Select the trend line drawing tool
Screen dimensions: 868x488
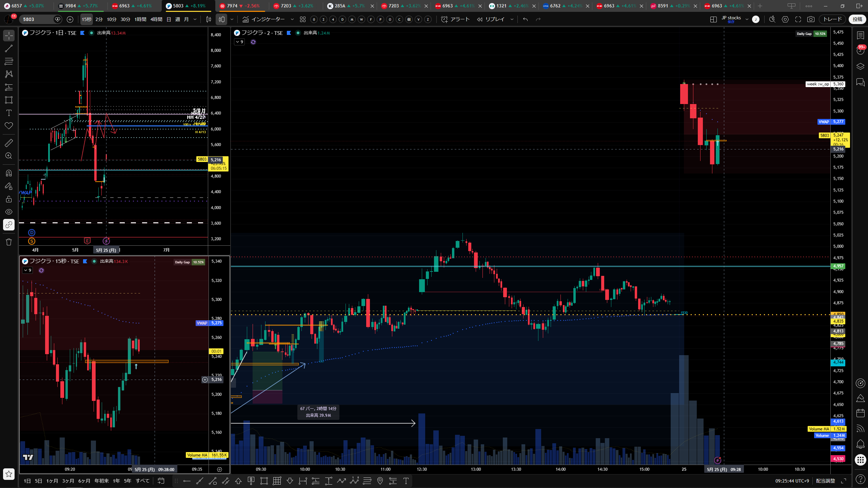[9, 48]
